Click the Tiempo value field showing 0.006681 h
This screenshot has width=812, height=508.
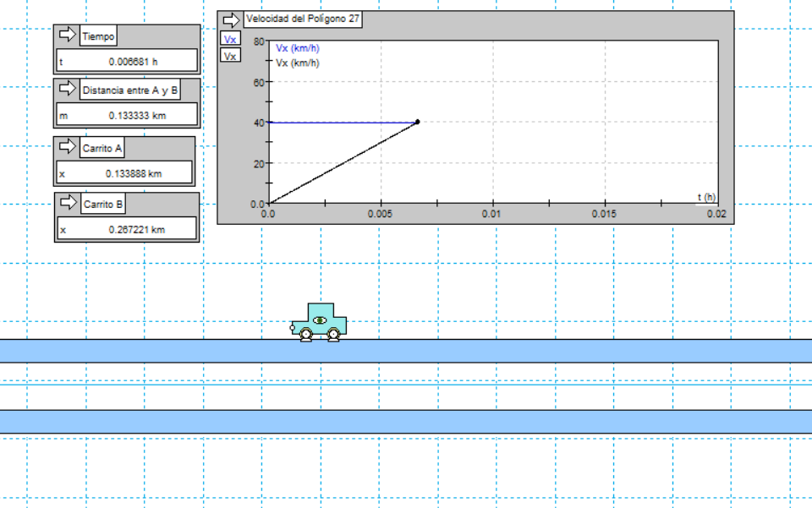(127, 61)
